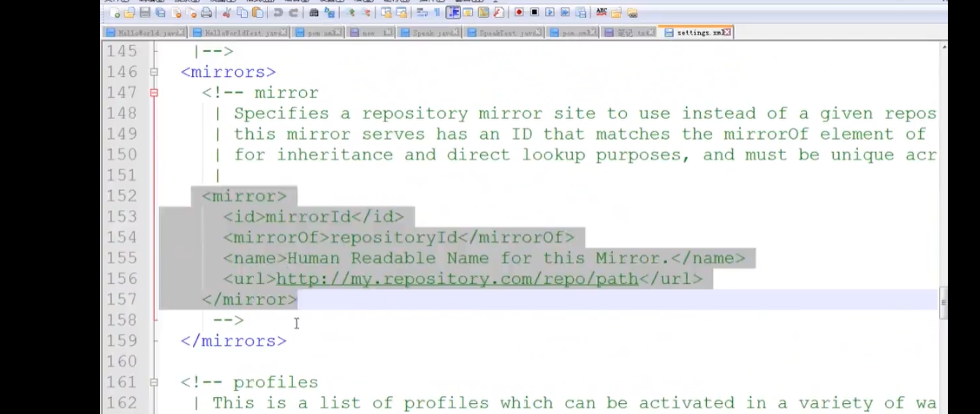
Task: Click the closing </mirror> tag on line 157
Action: [x=249, y=299]
